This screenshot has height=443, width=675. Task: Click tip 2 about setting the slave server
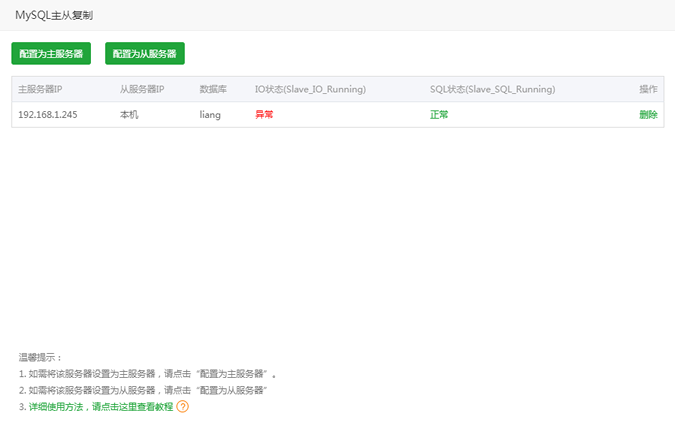[x=143, y=390]
